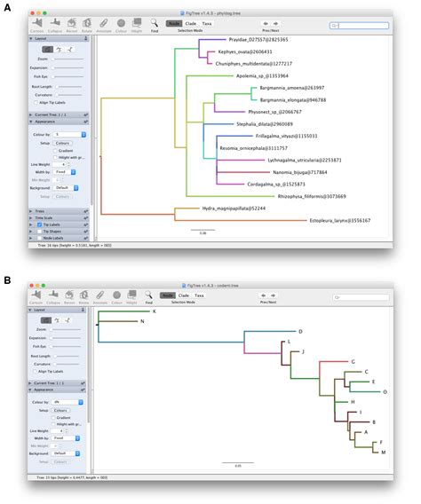This screenshot has width=421, height=504.
Task: Go to next tree in phyldog.tree window
Action: point(275,23)
